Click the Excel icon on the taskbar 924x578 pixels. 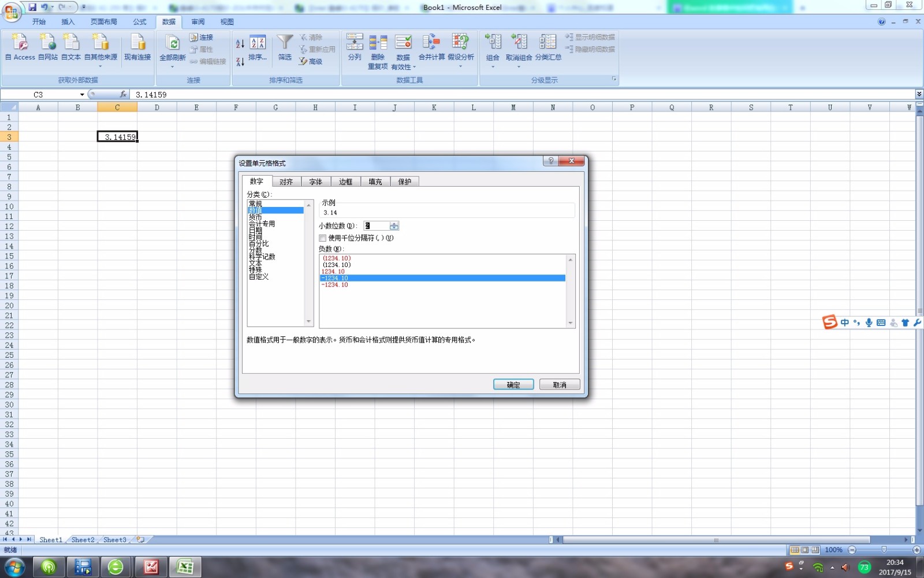pyautogui.click(x=185, y=567)
